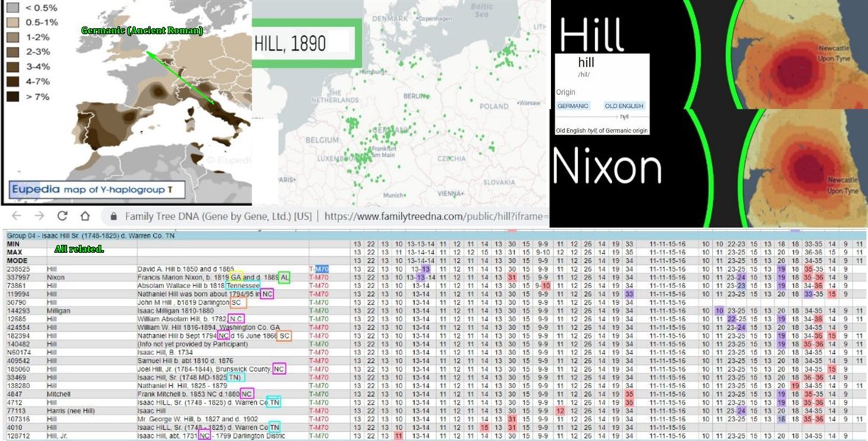The height and width of the screenshot is (441, 868).
Task: Click the padlock site security icon
Action: (113, 217)
